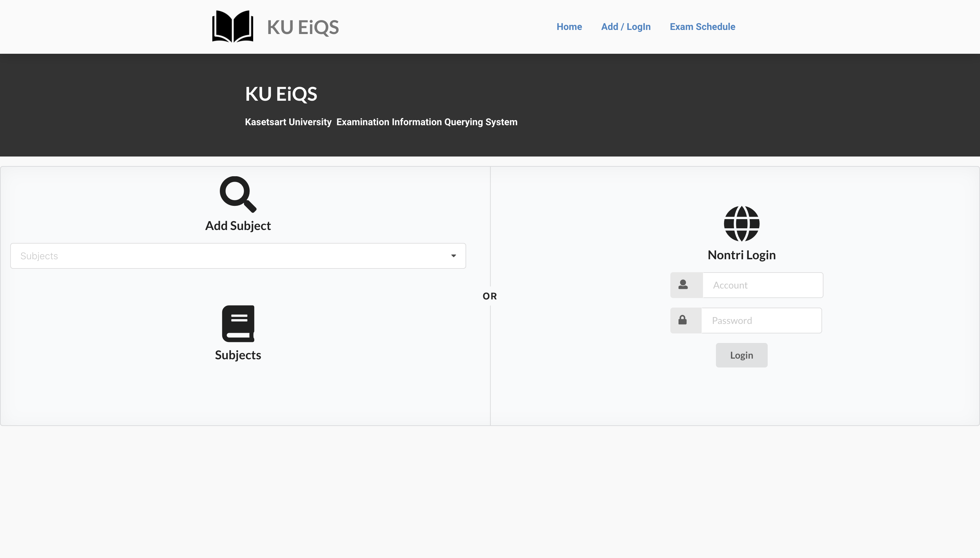Click the globe icon above Nontri Login
The width and height of the screenshot is (980, 558).
click(741, 224)
